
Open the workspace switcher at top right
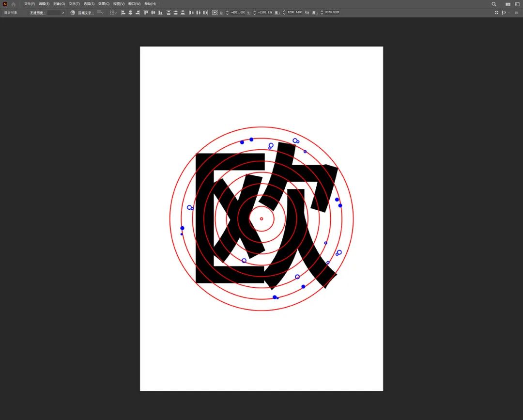(517, 4)
